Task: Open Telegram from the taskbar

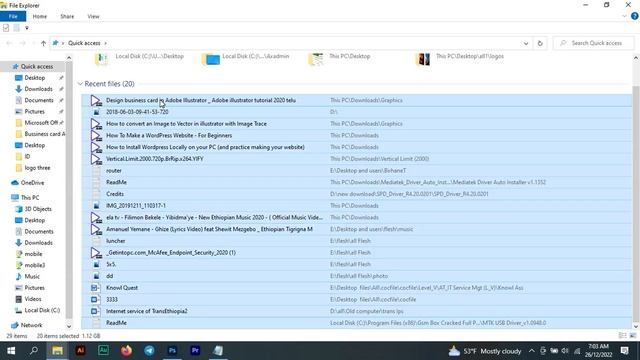Action: click(x=149, y=351)
